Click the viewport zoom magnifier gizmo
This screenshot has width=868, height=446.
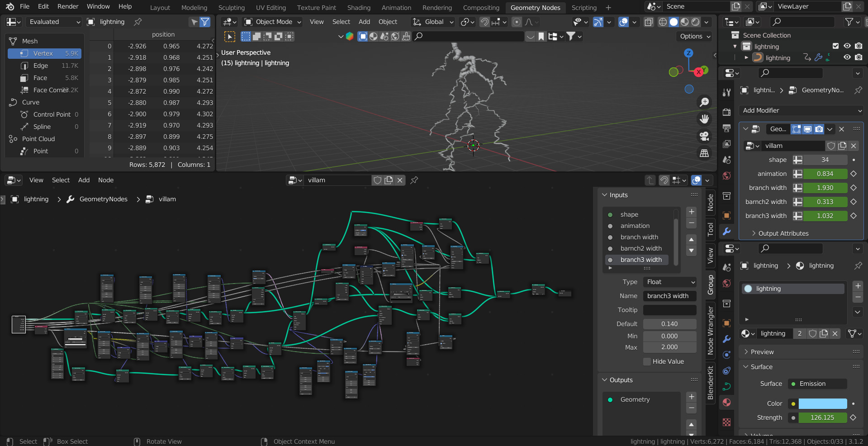704,102
